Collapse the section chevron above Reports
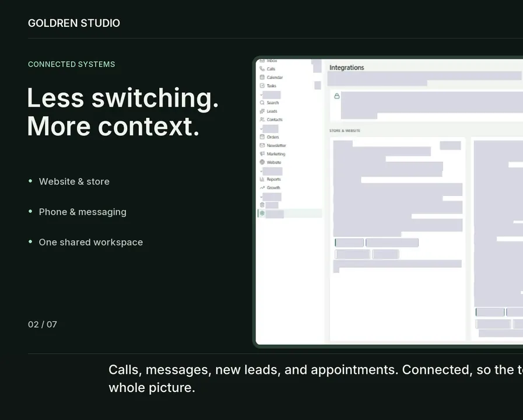The width and height of the screenshot is (523, 420). click(261, 171)
